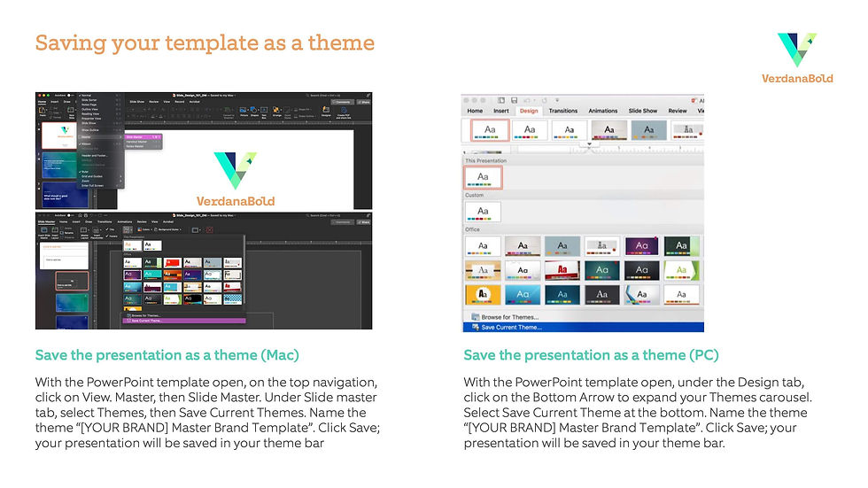Click the Paste icon in View menu screenshot

click(x=43, y=112)
